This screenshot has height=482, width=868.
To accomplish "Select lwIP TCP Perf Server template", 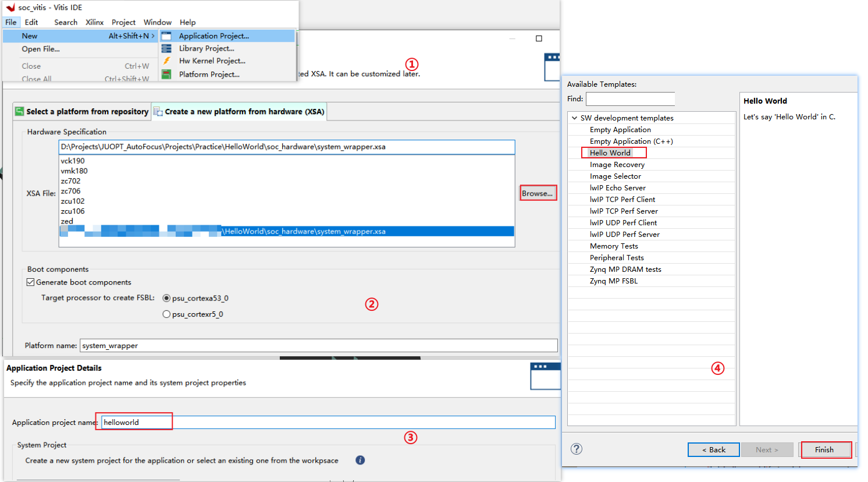I will [624, 211].
